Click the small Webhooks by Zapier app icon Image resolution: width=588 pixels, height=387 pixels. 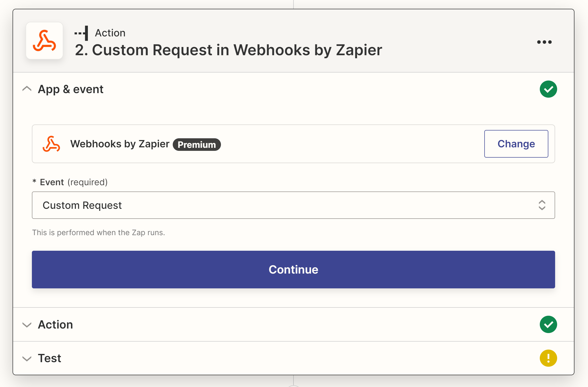(51, 144)
